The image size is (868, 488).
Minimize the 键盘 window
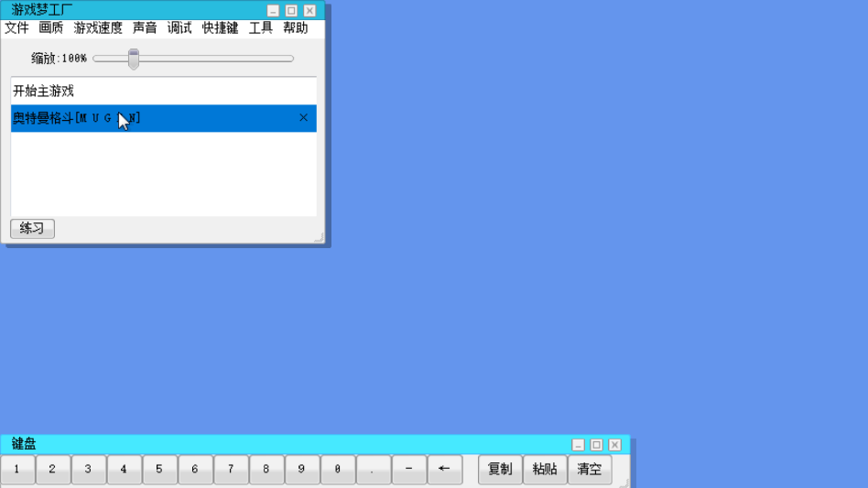[x=578, y=445]
